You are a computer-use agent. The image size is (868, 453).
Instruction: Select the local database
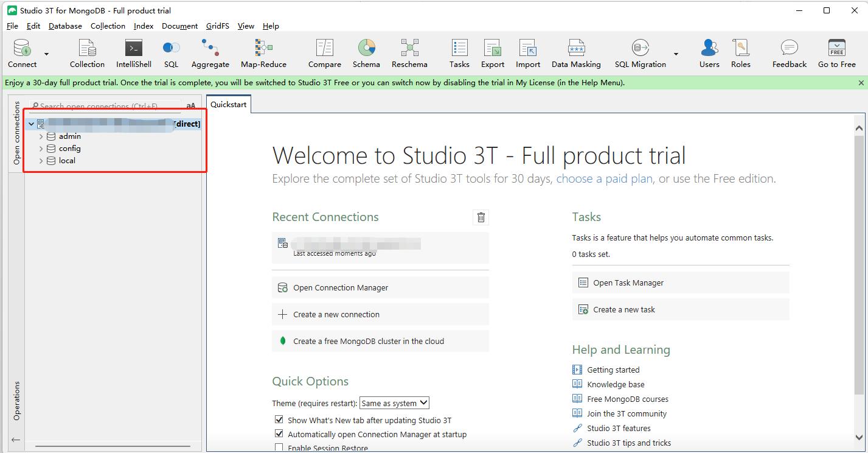[x=67, y=161]
